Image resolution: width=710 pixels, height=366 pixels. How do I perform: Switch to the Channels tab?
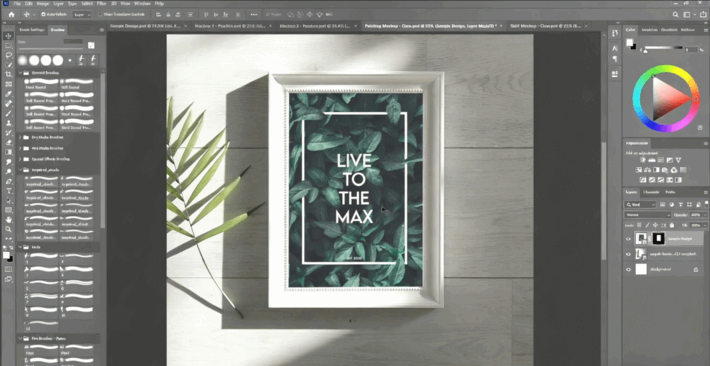pos(651,192)
